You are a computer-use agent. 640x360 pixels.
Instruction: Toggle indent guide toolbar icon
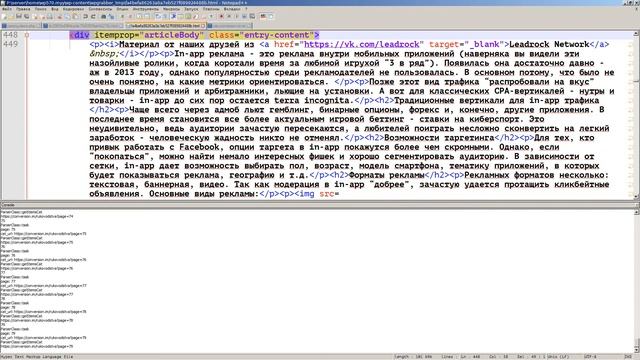(173, 16)
